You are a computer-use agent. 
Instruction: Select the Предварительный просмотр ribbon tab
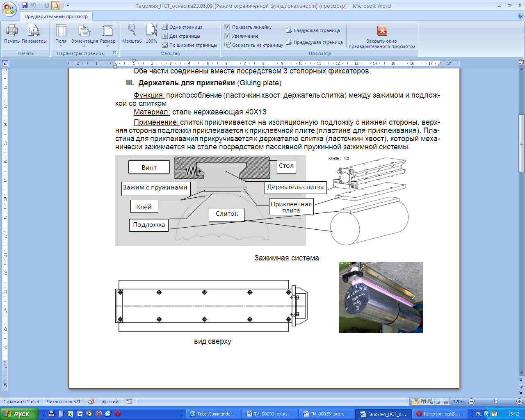click(x=56, y=16)
